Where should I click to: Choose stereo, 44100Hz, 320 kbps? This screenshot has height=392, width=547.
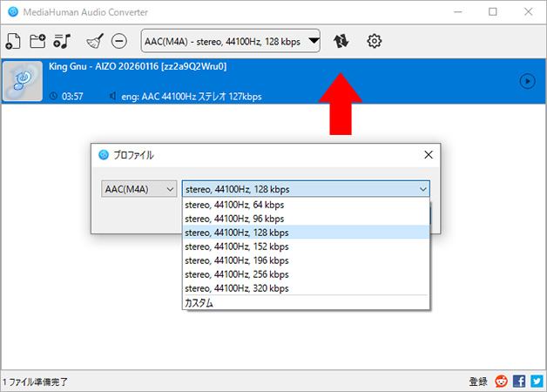pos(306,288)
